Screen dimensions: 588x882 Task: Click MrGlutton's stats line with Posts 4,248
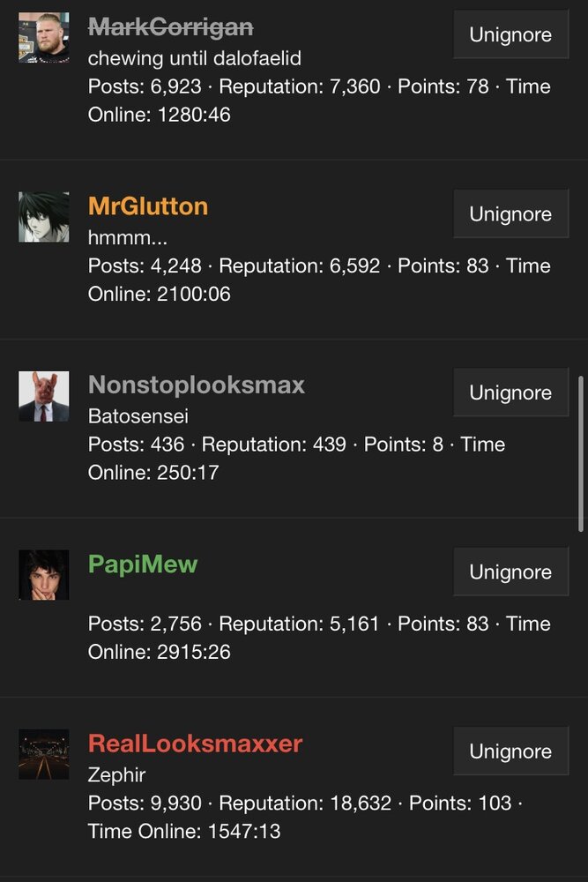coord(319,280)
